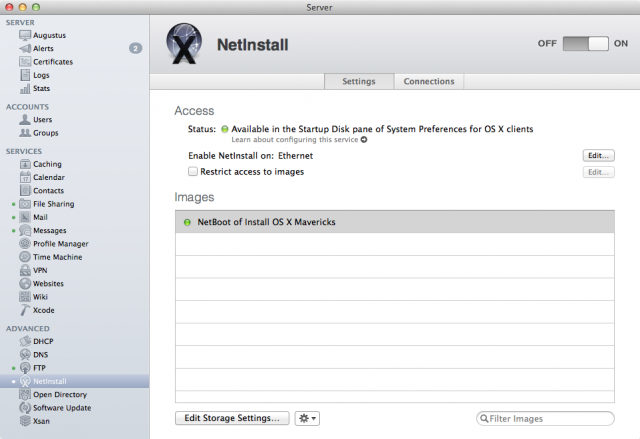This screenshot has height=439, width=640.
Task: Open the Profile Manager icon
Action: pos(25,244)
